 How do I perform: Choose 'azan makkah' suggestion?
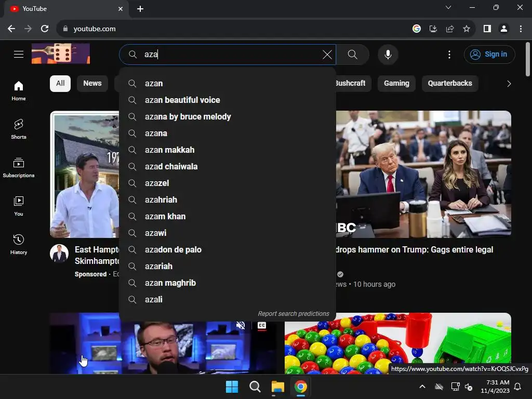point(228,150)
